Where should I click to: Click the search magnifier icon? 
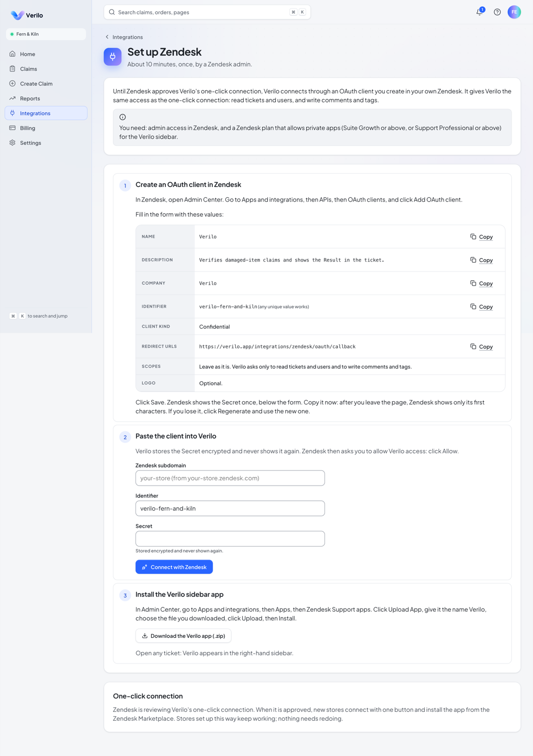(x=112, y=12)
